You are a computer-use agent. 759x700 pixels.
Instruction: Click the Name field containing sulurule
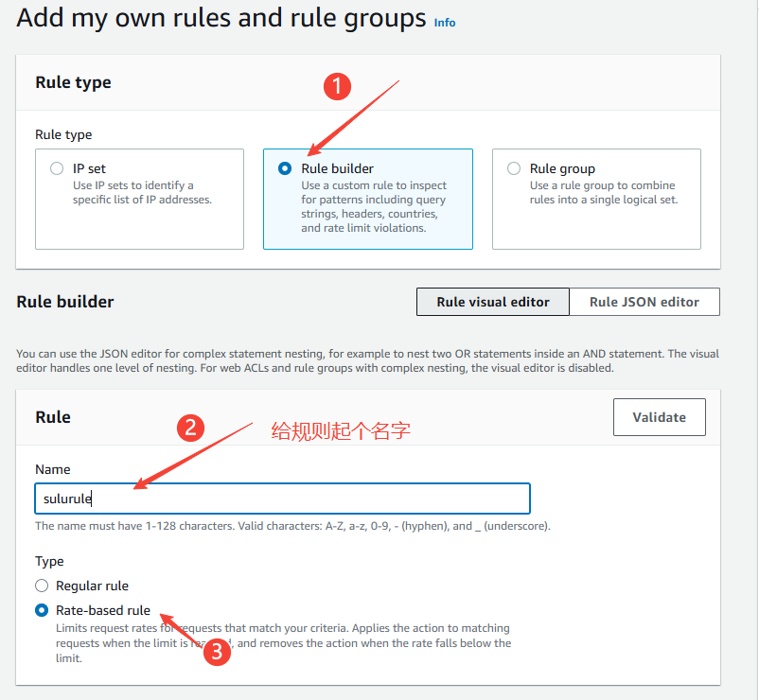coord(282,499)
